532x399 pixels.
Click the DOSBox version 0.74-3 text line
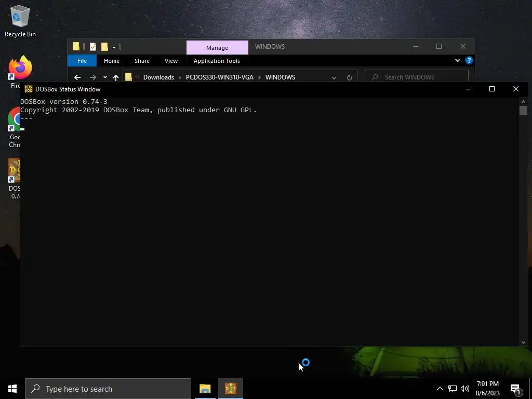pyautogui.click(x=64, y=101)
